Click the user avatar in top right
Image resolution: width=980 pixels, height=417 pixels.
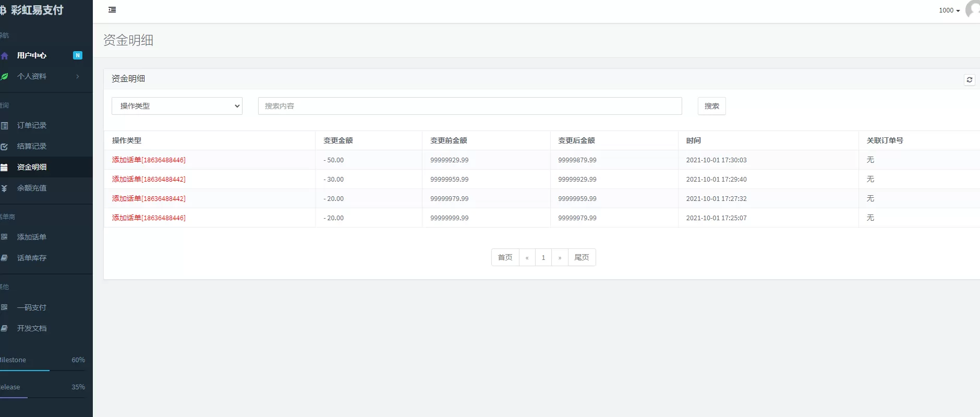(x=973, y=10)
